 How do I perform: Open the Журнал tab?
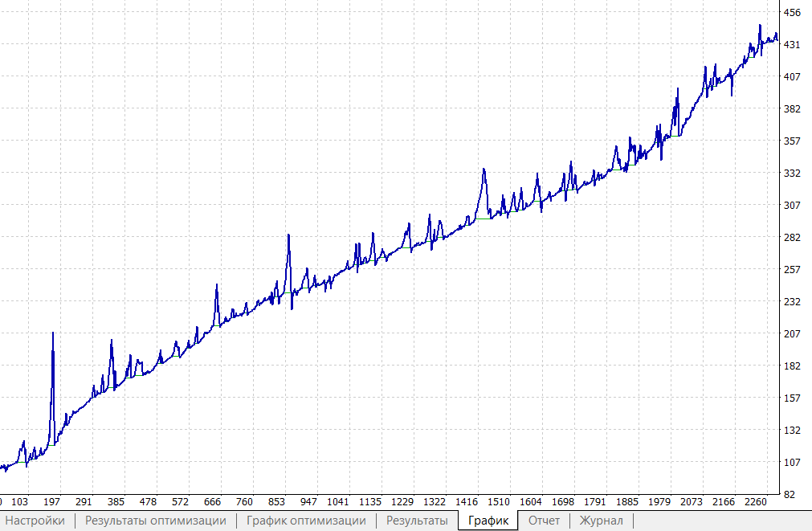click(601, 521)
